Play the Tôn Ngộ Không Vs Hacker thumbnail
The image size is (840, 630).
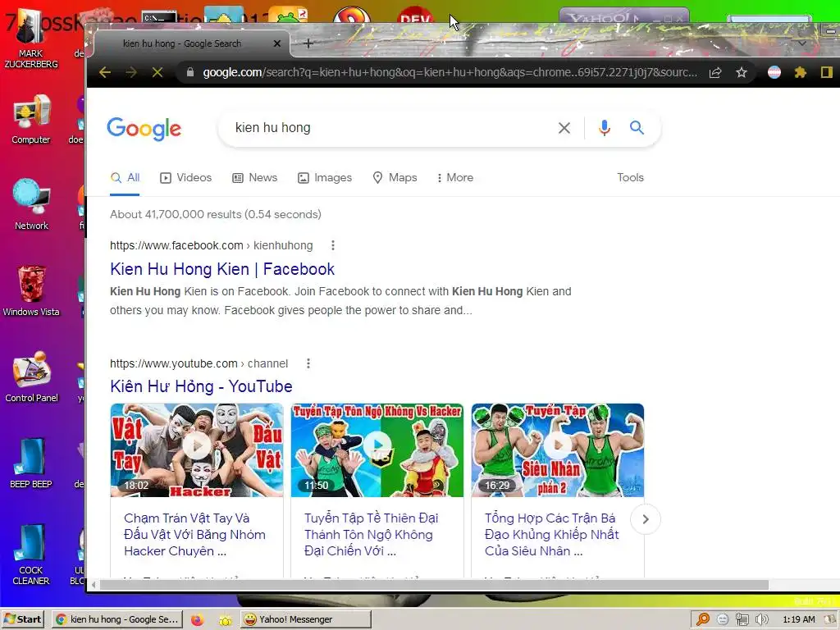(x=377, y=450)
